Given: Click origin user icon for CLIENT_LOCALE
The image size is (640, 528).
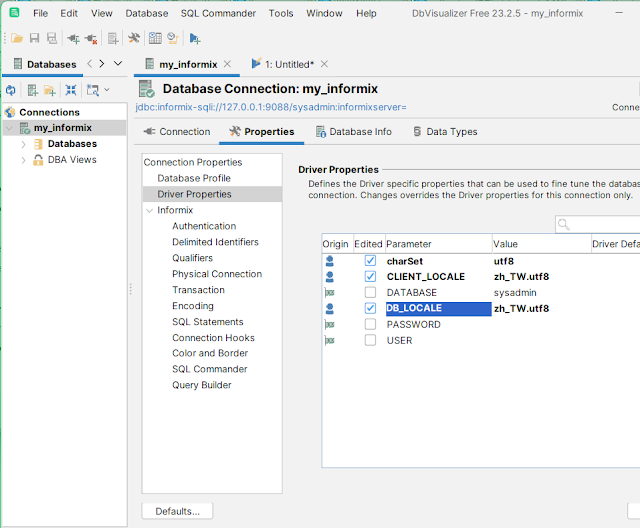Looking at the screenshot, I should [330, 277].
